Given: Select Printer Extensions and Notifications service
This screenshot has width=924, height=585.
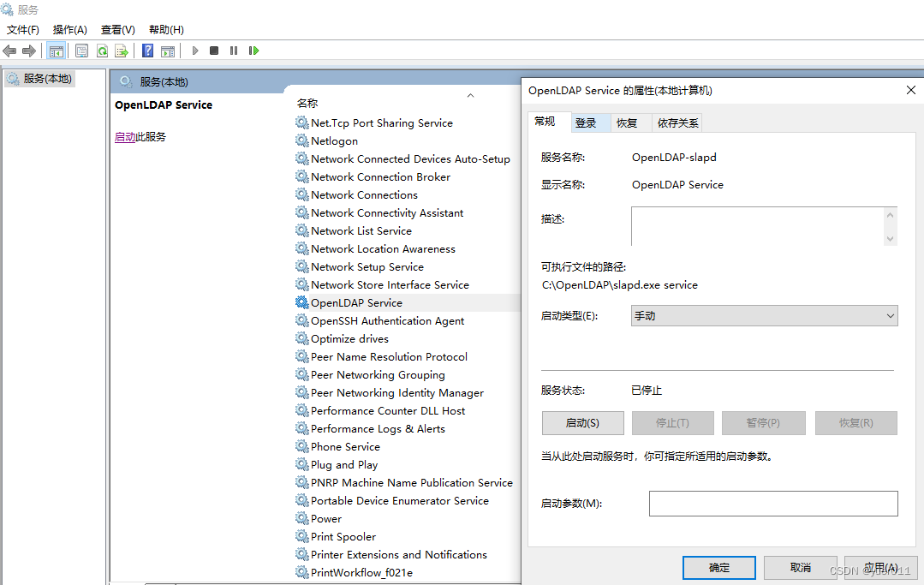Looking at the screenshot, I should 399,554.
